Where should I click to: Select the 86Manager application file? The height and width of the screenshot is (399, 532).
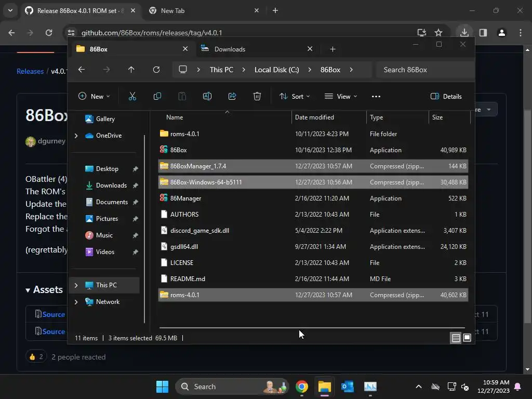[313, 198]
